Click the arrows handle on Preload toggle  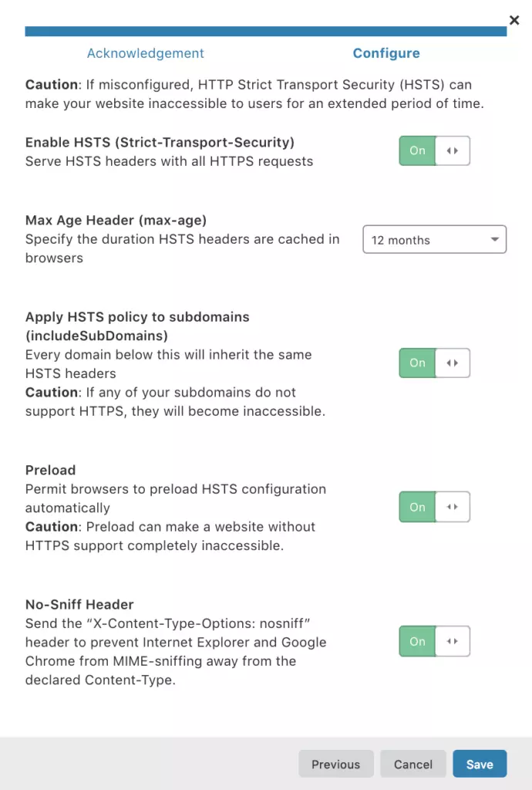click(x=453, y=507)
